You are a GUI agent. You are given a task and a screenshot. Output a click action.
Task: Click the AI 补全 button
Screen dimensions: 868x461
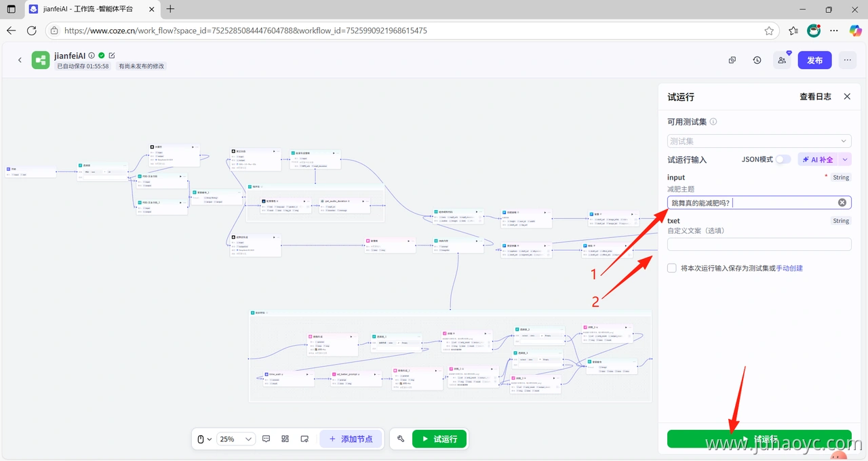818,159
